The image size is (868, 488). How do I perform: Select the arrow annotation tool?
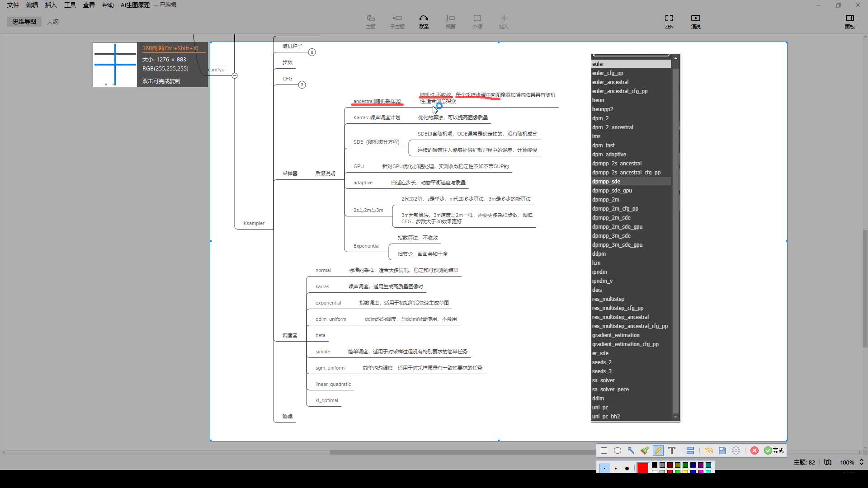[x=631, y=450]
